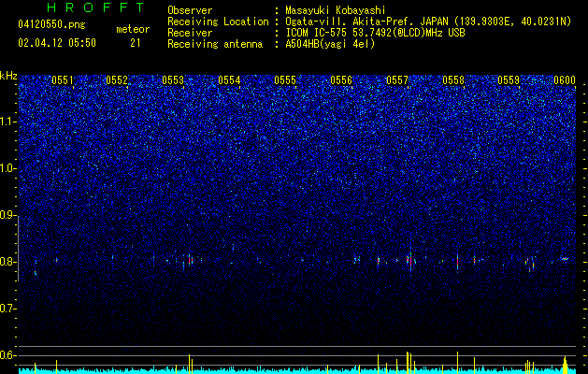Click the tallest yellow intensity peak cluster near 0600
588x374 pixels.
(x=565, y=364)
